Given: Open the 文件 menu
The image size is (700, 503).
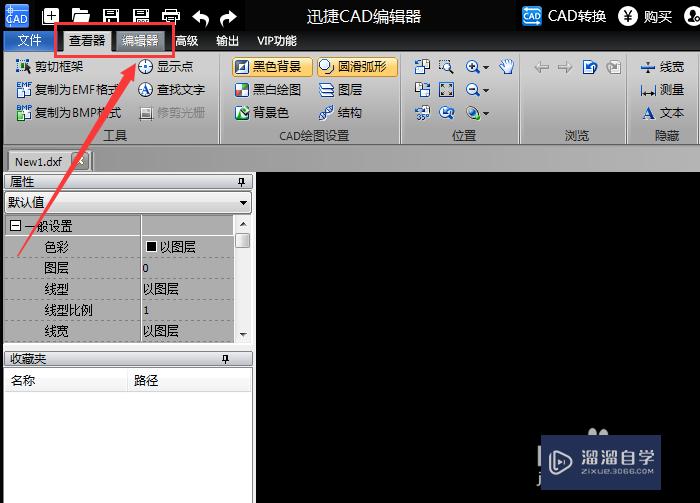Looking at the screenshot, I should coord(29,41).
